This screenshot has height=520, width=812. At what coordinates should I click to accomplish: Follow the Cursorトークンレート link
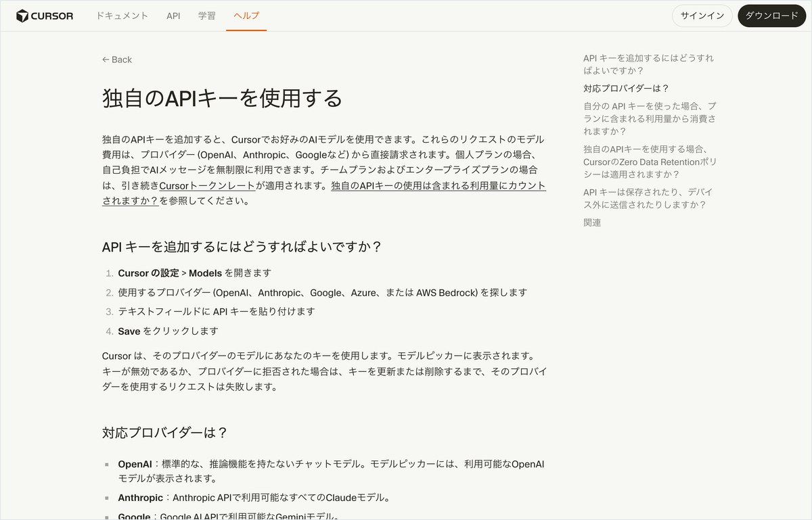pyautogui.click(x=208, y=185)
